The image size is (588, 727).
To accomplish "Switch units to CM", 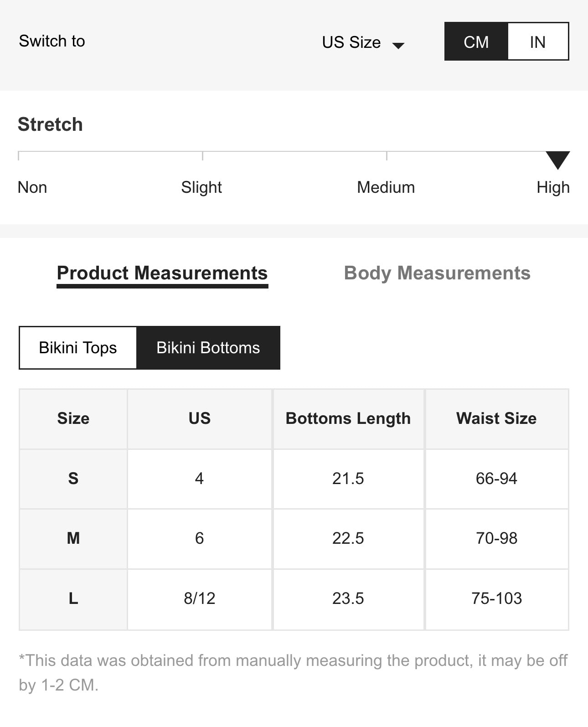I will [476, 42].
